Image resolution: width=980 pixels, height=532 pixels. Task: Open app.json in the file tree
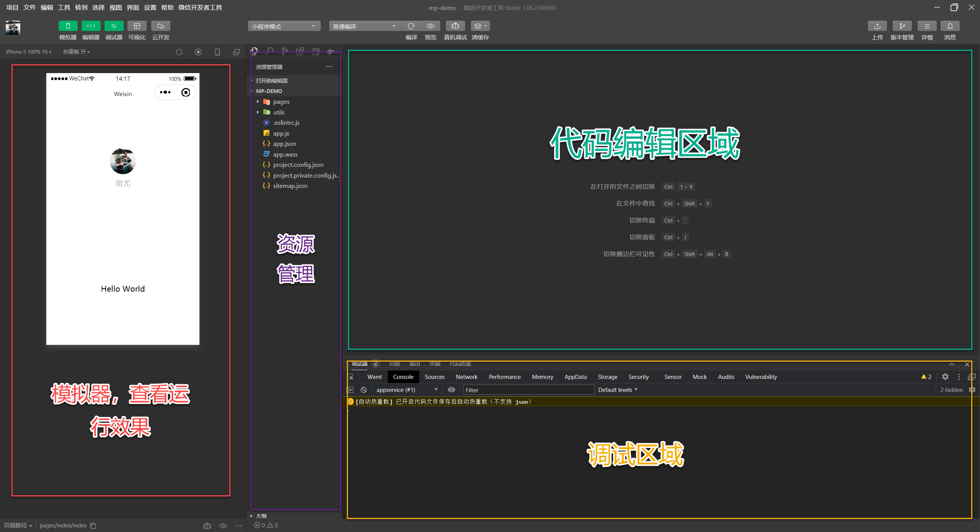pos(284,144)
